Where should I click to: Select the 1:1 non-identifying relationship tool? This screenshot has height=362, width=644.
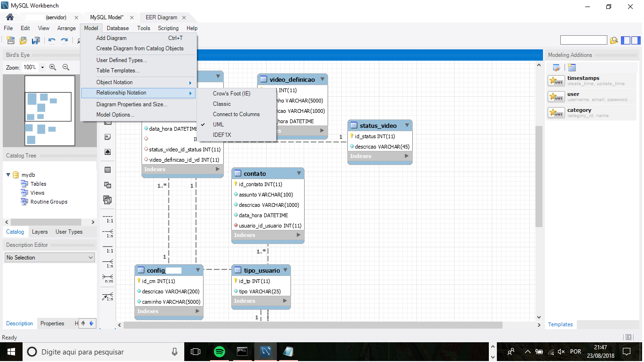pos(108,218)
